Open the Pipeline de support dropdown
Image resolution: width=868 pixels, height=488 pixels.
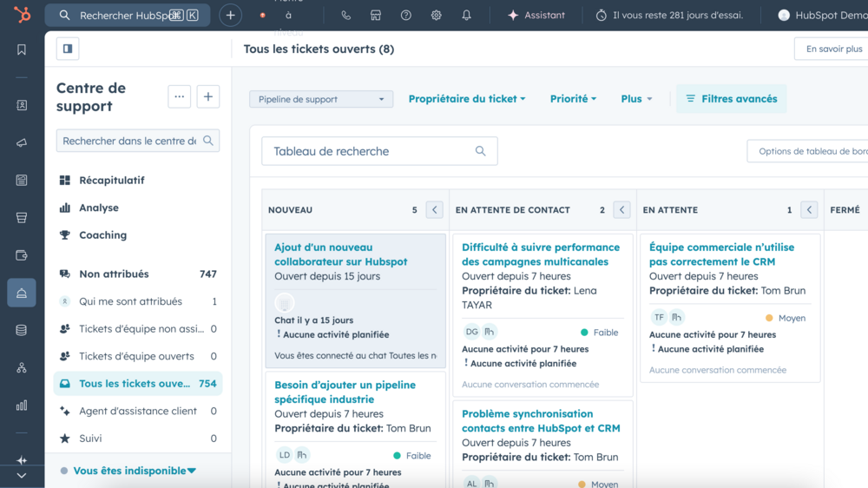click(x=321, y=99)
